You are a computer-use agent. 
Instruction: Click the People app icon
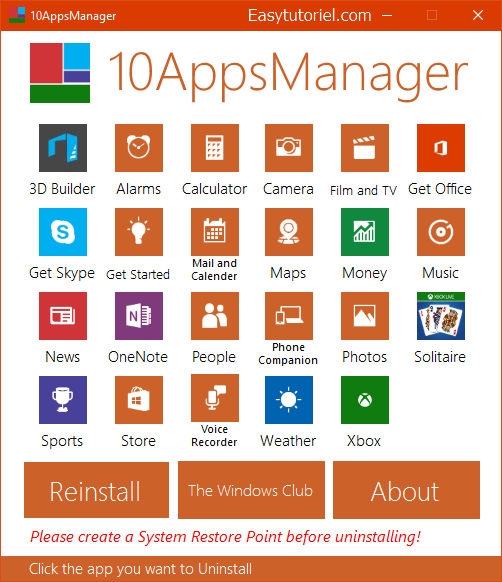pyautogui.click(x=215, y=316)
